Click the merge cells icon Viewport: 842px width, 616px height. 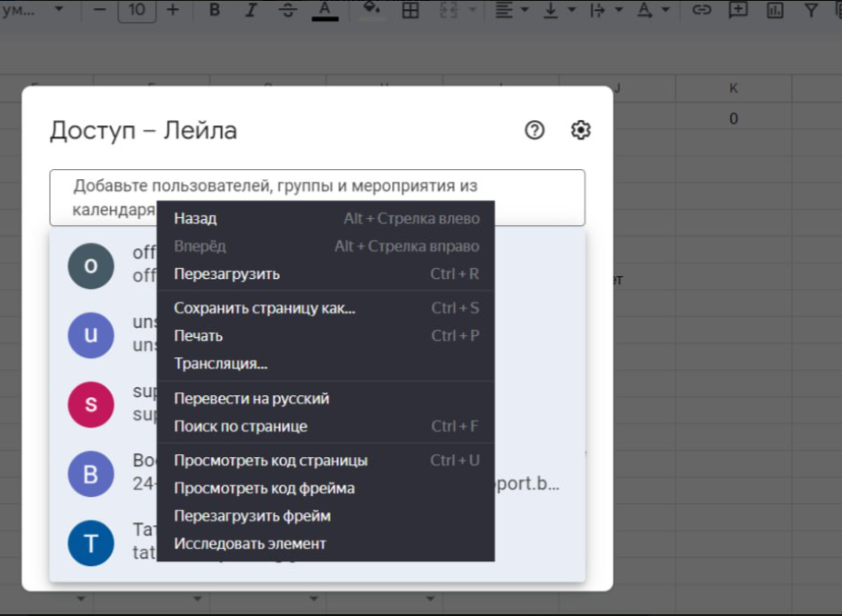pos(448,10)
